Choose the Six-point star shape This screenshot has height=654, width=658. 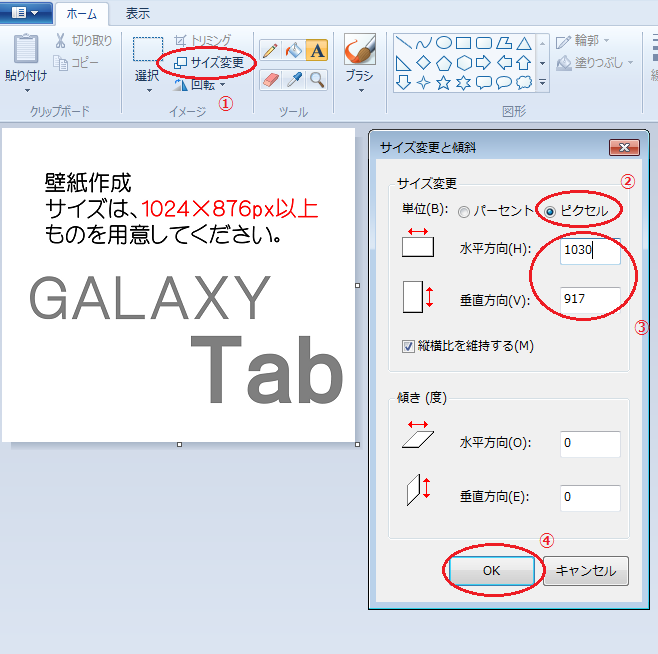pos(463,83)
